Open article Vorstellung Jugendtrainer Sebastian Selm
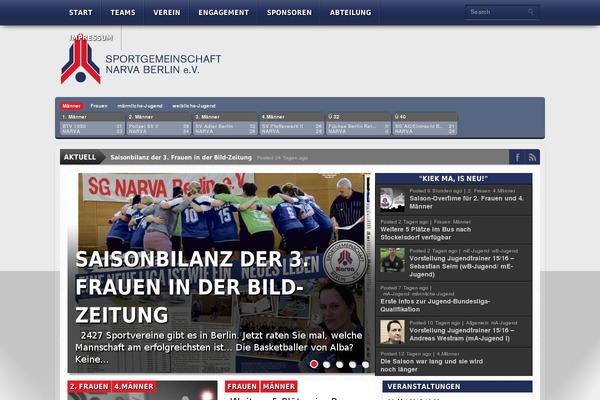 [462, 266]
